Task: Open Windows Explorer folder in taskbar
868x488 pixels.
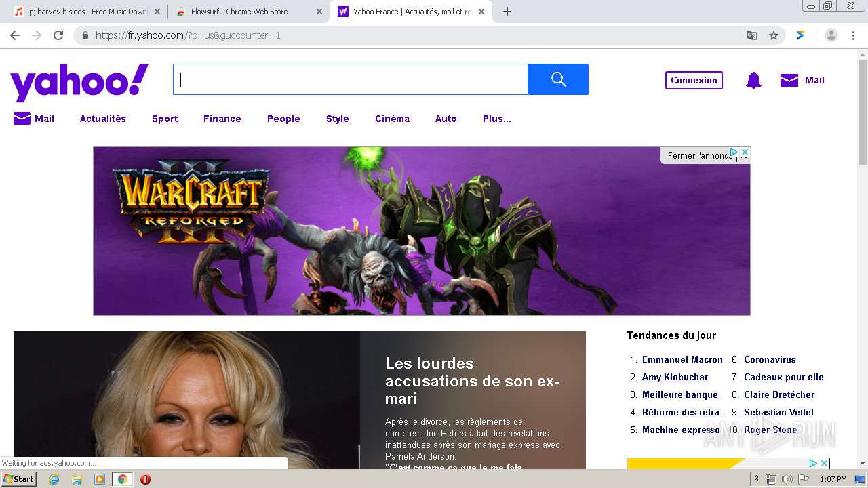Action: click(x=77, y=479)
